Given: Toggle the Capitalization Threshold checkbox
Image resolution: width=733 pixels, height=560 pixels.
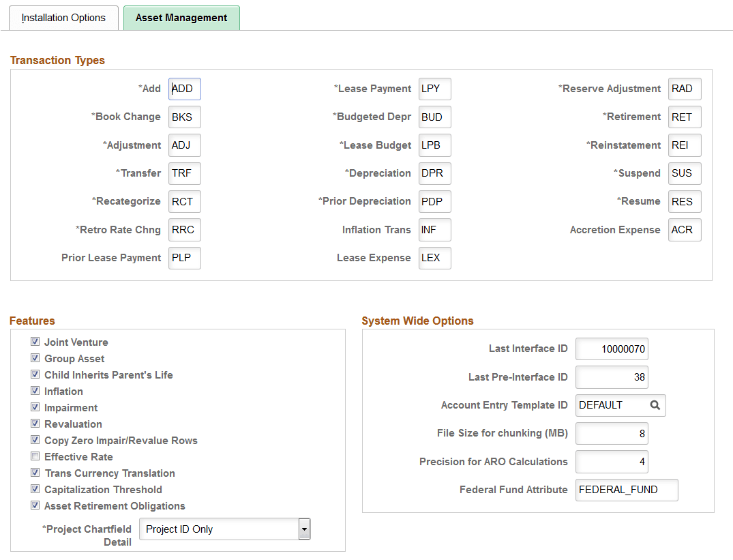Looking at the screenshot, I should (x=35, y=489).
